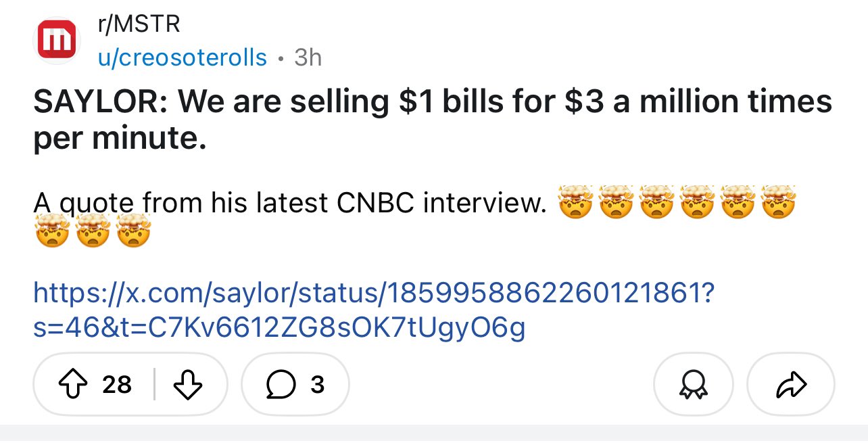Downvote the post with the down arrow
868x445 pixels.
click(x=189, y=384)
